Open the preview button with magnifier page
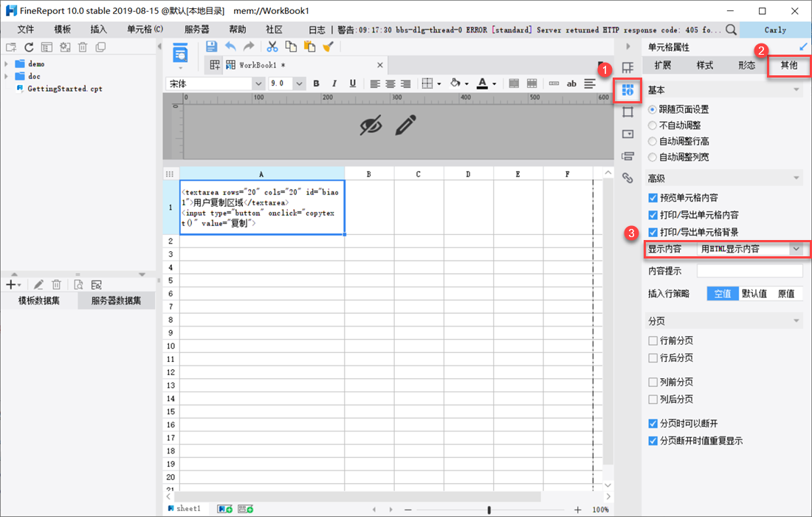Image resolution: width=812 pixels, height=517 pixels. pos(180,53)
